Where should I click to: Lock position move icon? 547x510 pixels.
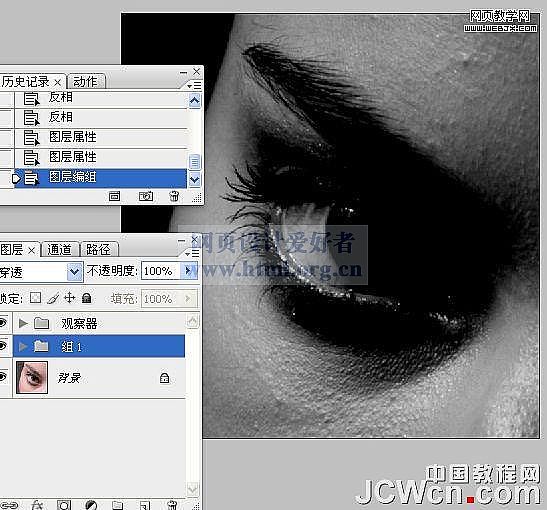coord(70,298)
